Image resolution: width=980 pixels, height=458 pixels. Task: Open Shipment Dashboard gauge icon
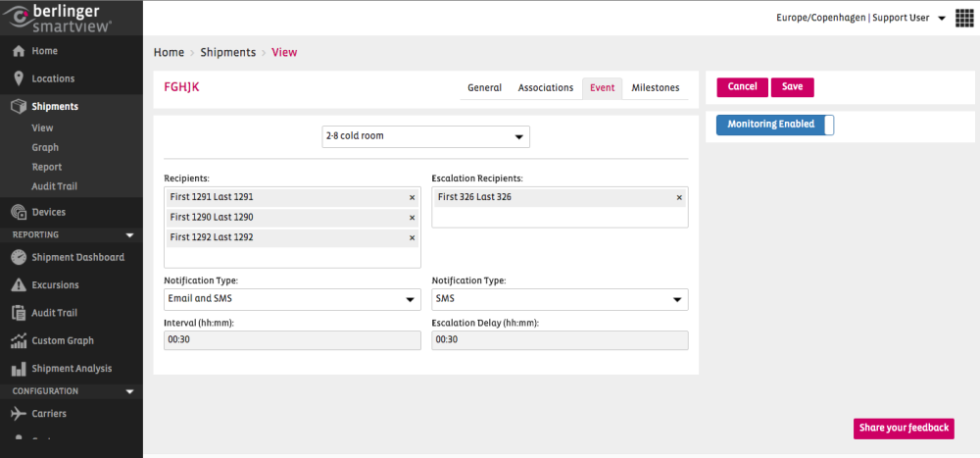coord(19,257)
